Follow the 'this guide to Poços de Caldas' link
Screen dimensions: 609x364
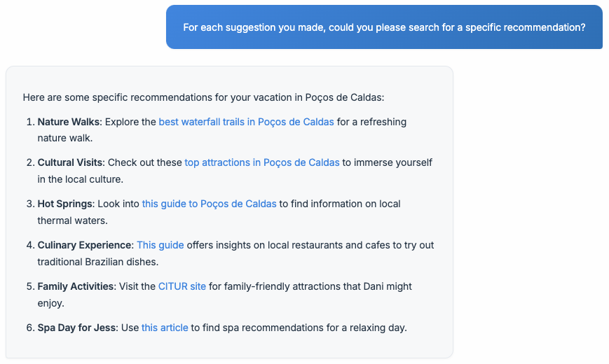(x=209, y=204)
